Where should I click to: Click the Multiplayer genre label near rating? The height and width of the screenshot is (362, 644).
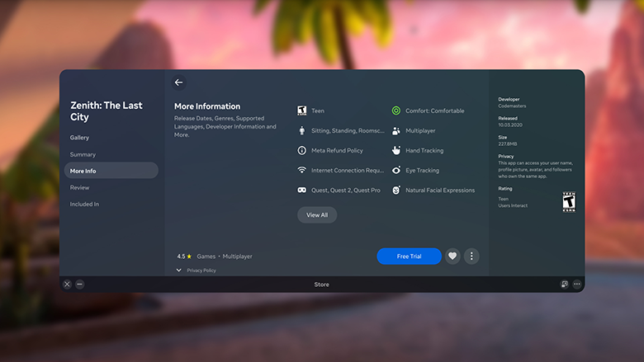[x=238, y=256]
